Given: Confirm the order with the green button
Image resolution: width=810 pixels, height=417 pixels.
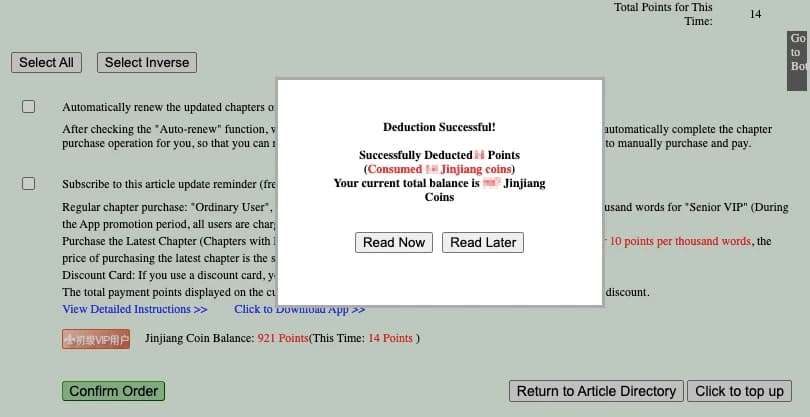Looking at the screenshot, I should click(x=113, y=391).
